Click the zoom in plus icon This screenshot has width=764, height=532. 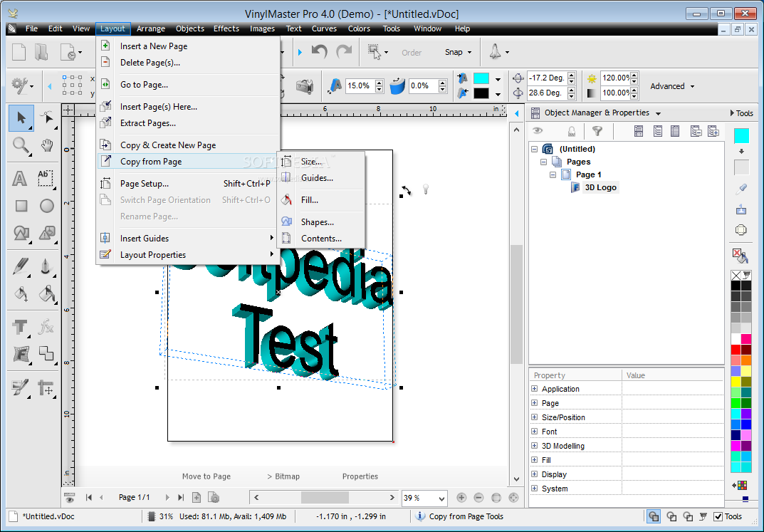[x=461, y=497]
